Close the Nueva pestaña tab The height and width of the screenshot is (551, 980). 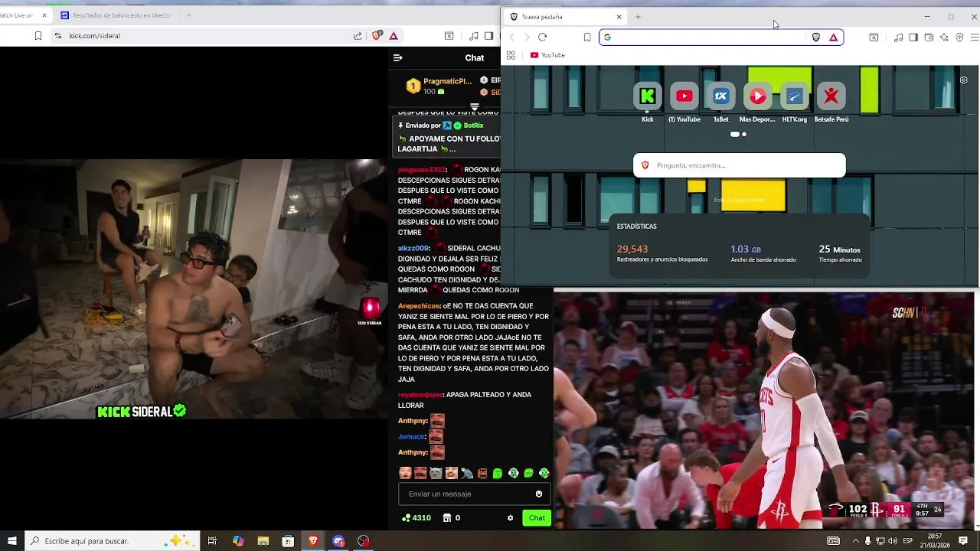(x=619, y=17)
